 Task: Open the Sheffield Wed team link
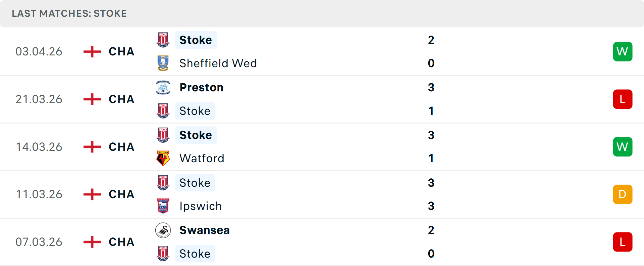218,63
